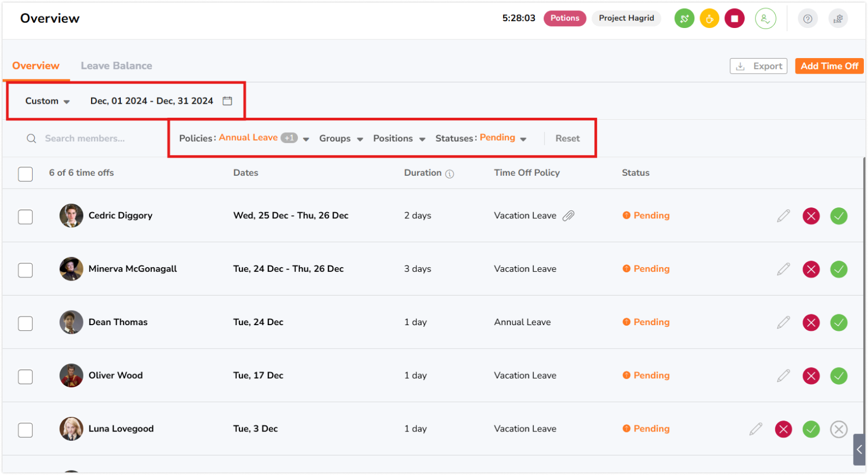Switch to the Leave Balance tab
868x475 pixels.
pyautogui.click(x=116, y=66)
